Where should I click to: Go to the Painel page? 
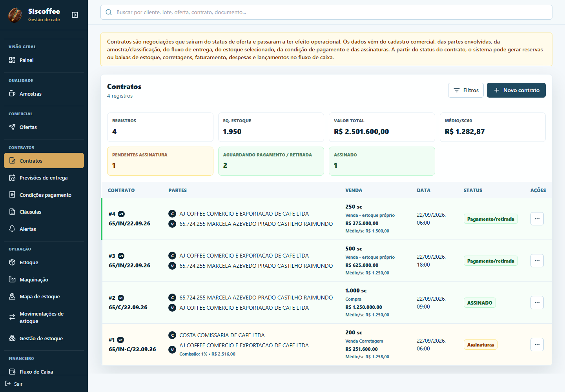click(44, 60)
